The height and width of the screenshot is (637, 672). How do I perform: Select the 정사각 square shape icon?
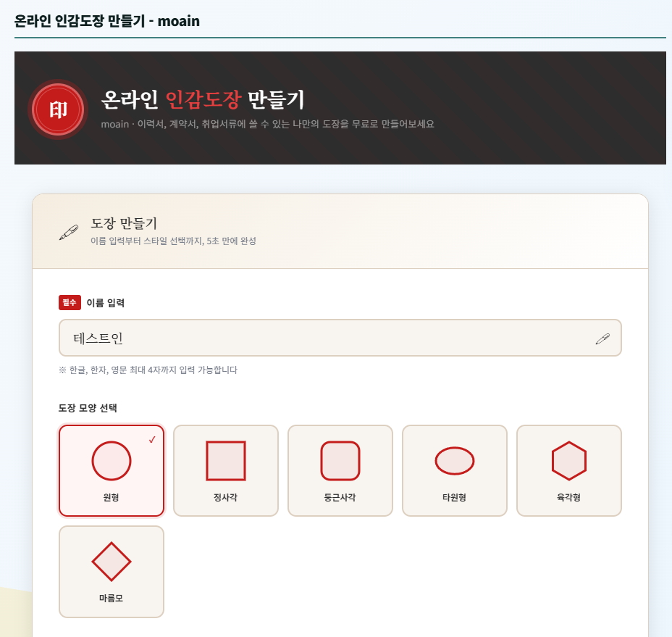(x=226, y=461)
